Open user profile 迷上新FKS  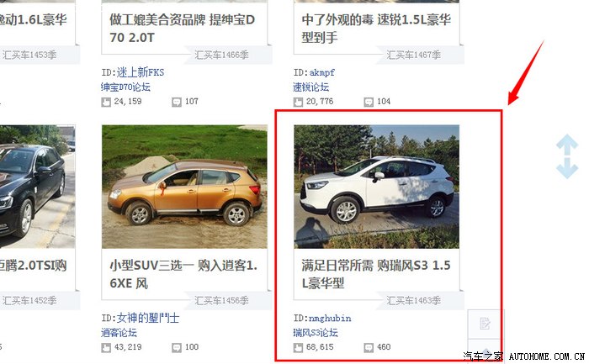pos(141,72)
